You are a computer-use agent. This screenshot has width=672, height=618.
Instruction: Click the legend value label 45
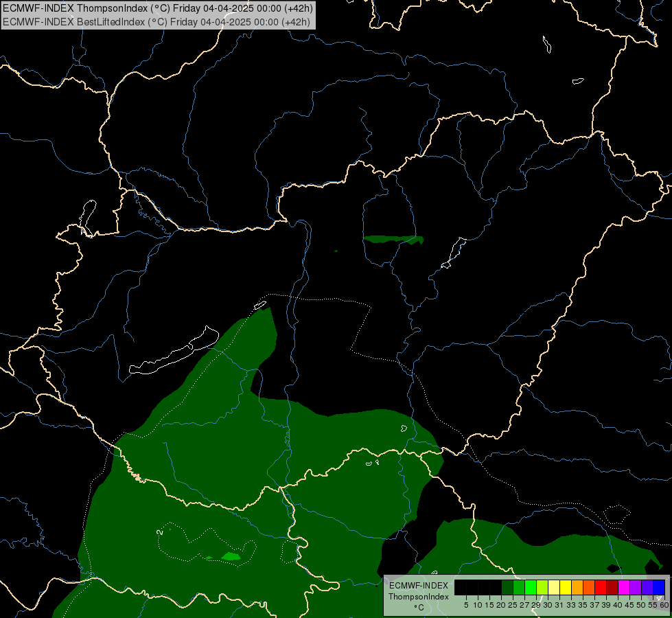click(629, 605)
